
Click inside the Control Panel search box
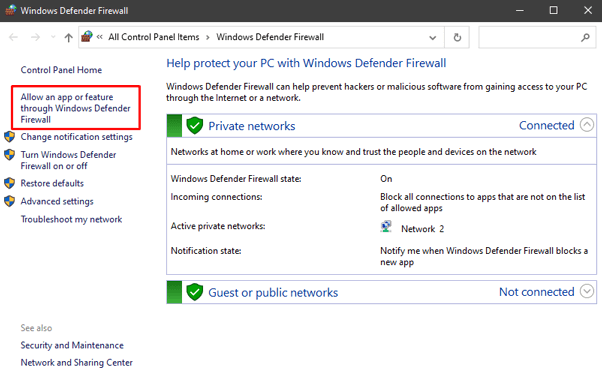pyautogui.click(x=530, y=37)
